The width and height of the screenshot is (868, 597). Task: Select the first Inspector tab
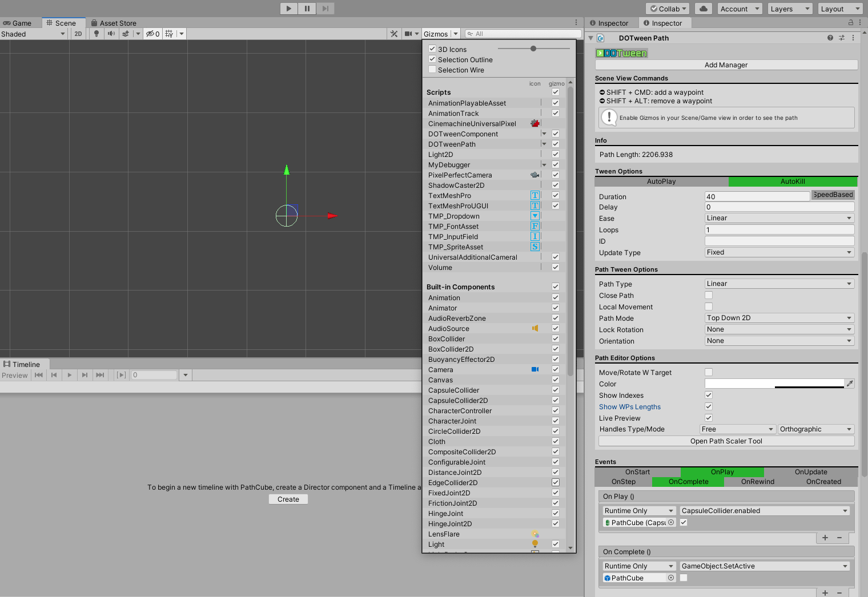coord(609,23)
